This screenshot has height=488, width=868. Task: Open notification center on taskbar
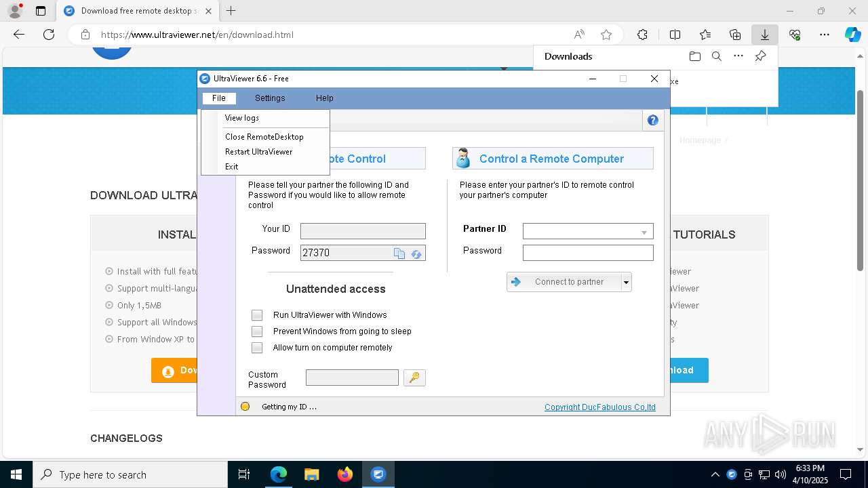pyautogui.click(x=846, y=474)
